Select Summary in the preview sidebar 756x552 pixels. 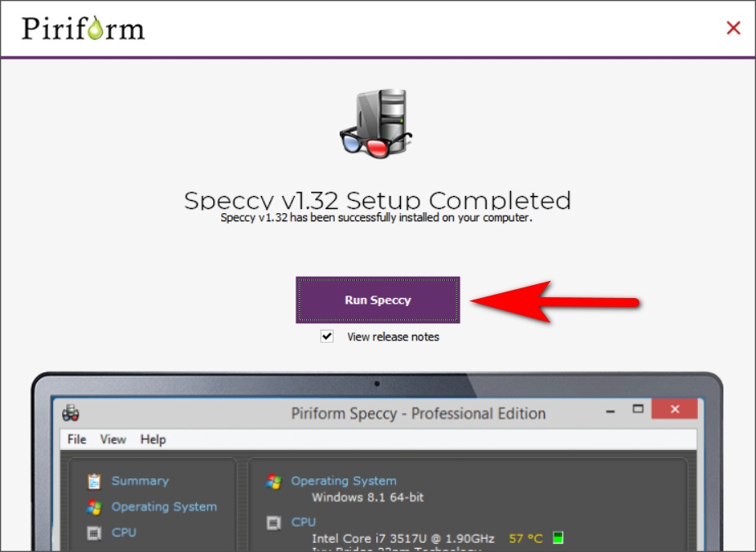click(x=140, y=481)
